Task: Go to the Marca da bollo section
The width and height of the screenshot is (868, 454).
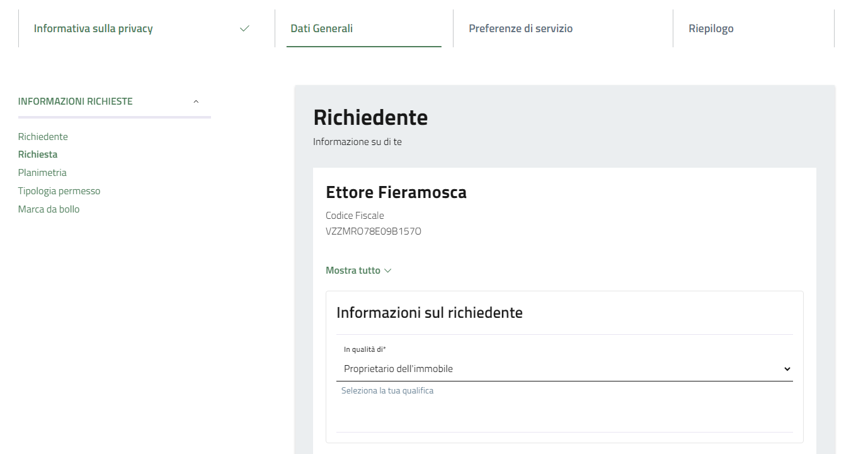Action: (49, 209)
